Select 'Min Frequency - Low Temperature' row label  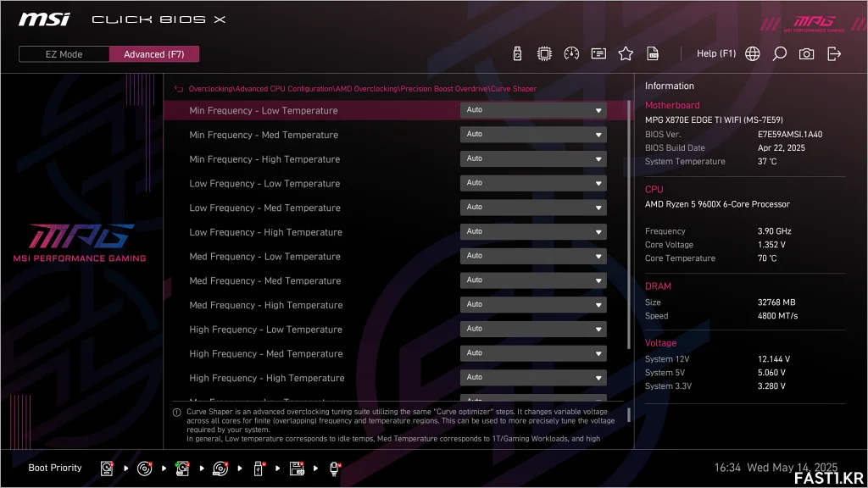pyautogui.click(x=264, y=111)
